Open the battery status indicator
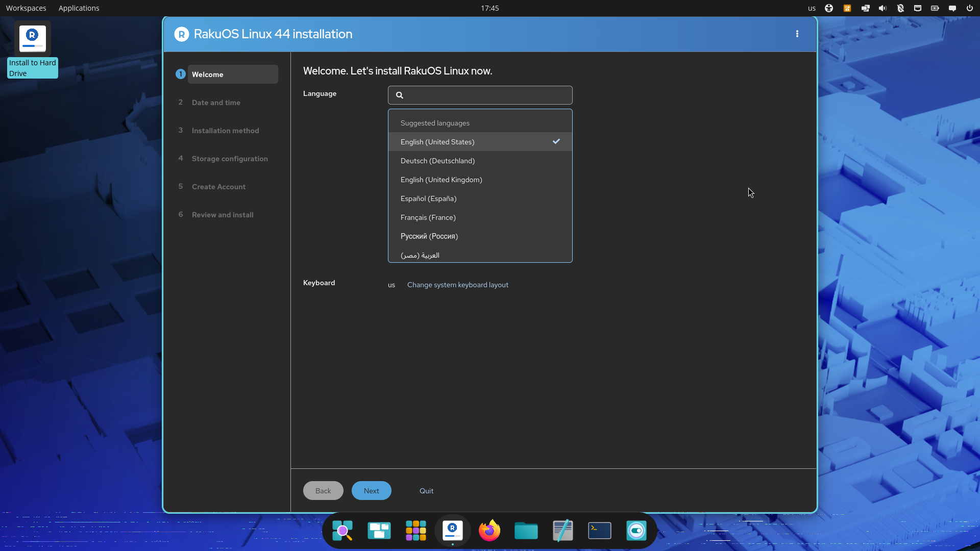Screen dimensions: 980x551 coord(935,8)
